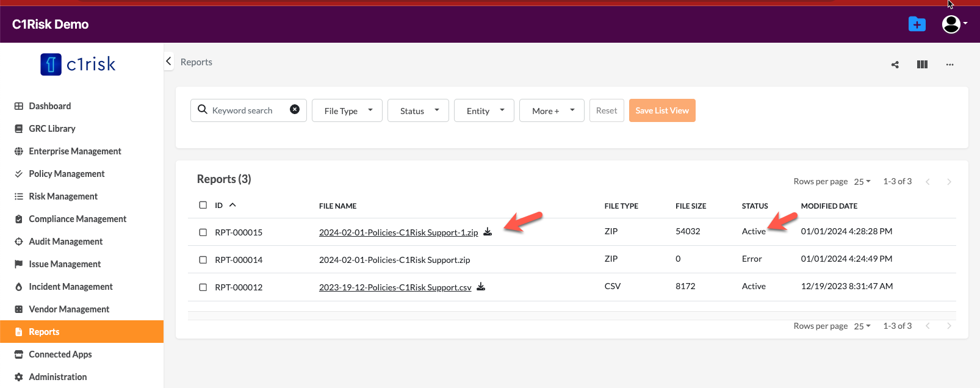The image size is (980, 388).
Task: Sort by ID using the up arrow
Action: click(x=232, y=205)
